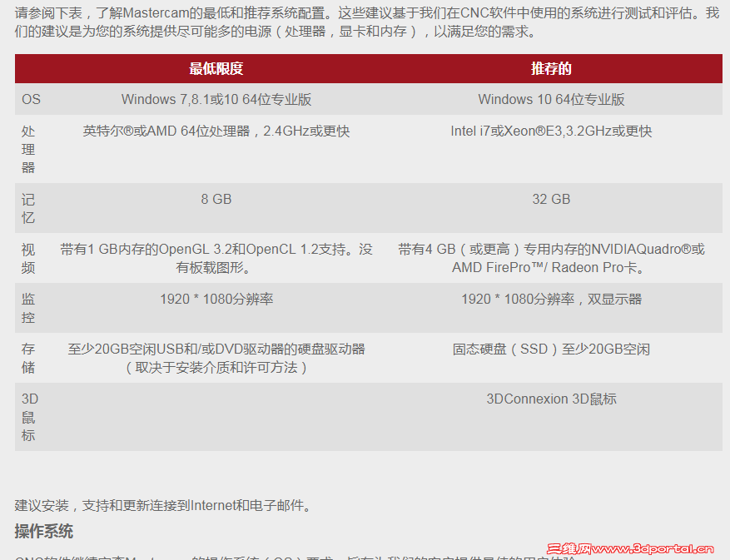Select the OS row label
Image resolution: width=730 pixels, height=560 pixels.
[31, 99]
